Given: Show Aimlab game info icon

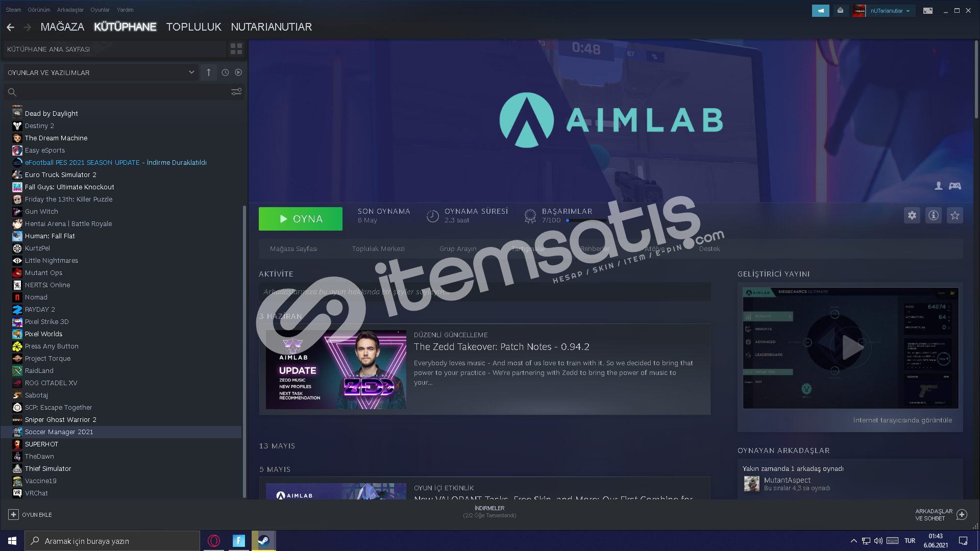Looking at the screenshot, I should [934, 215].
